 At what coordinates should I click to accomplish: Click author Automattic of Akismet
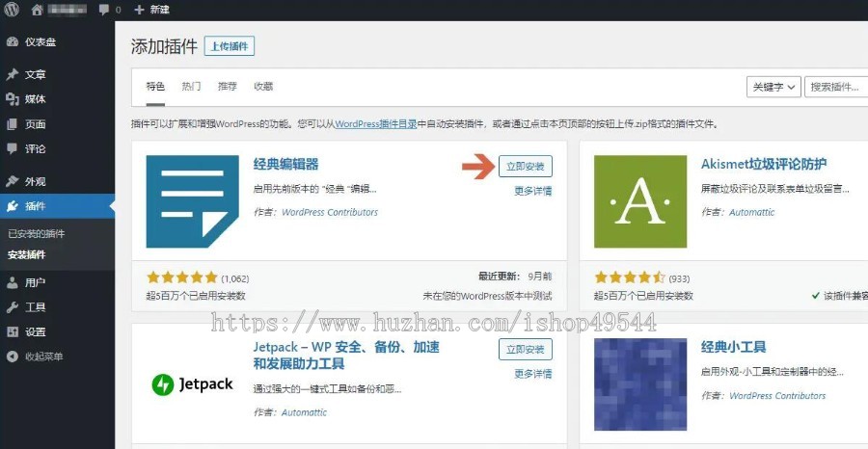click(x=751, y=212)
